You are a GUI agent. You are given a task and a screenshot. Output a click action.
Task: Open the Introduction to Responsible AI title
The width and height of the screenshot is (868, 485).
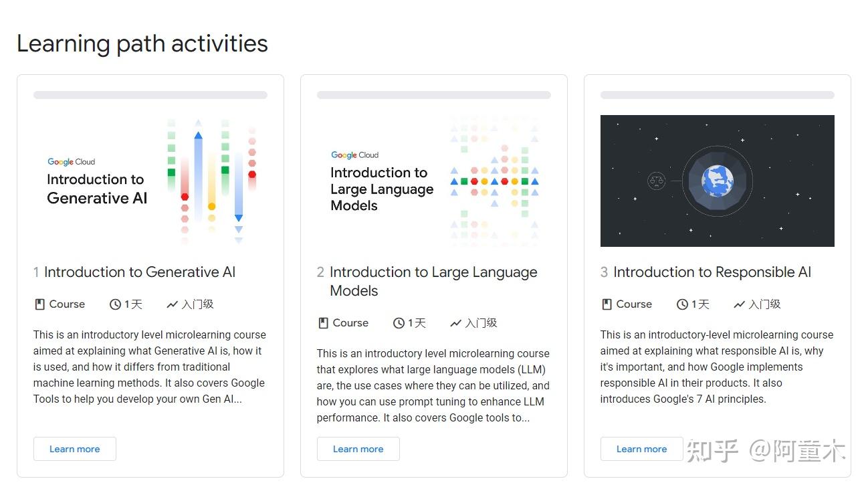[711, 272]
